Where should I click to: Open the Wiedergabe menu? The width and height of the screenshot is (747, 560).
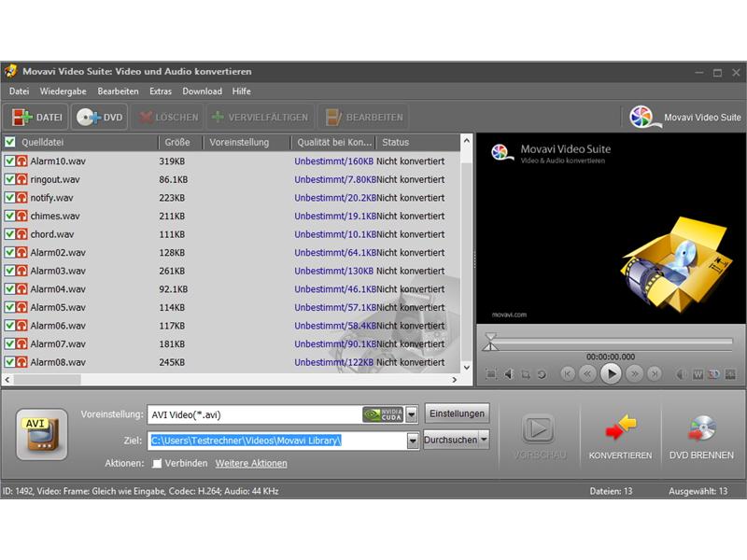[x=63, y=91]
